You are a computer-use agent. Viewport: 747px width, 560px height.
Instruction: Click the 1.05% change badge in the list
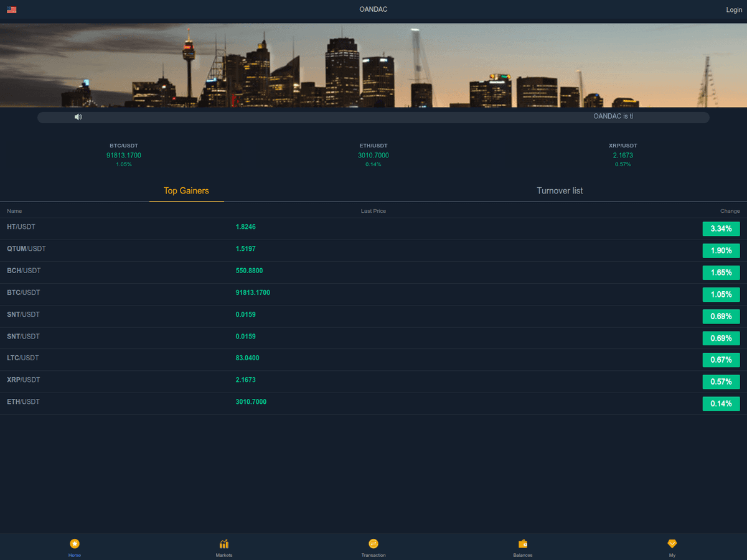[x=721, y=294]
